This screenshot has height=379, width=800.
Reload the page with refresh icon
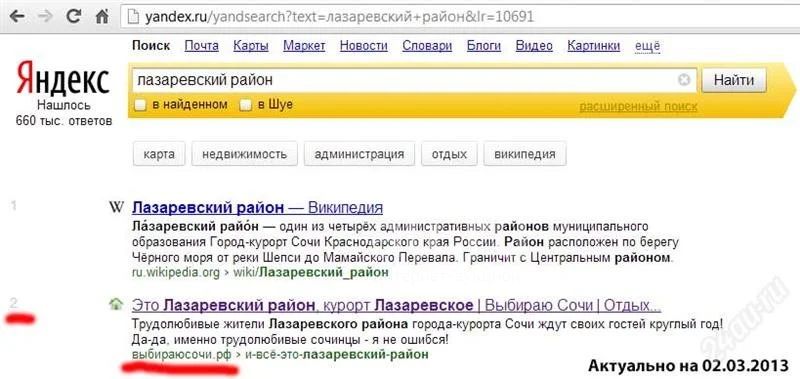[74, 17]
